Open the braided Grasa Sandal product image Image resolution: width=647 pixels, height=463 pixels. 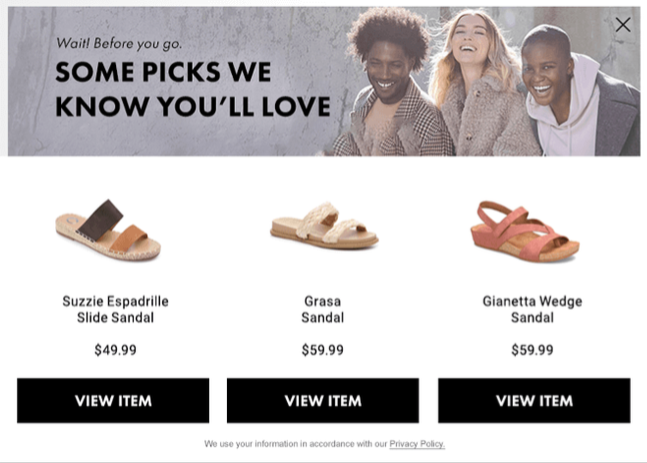[324, 226]
